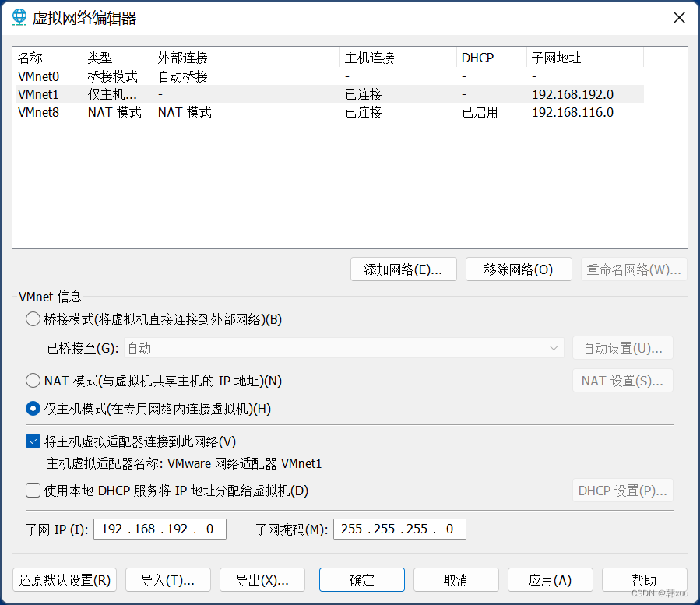Screen dimensions: 700x605
Task: Open NAT 设置(S)... button
Action: [623, 381]
